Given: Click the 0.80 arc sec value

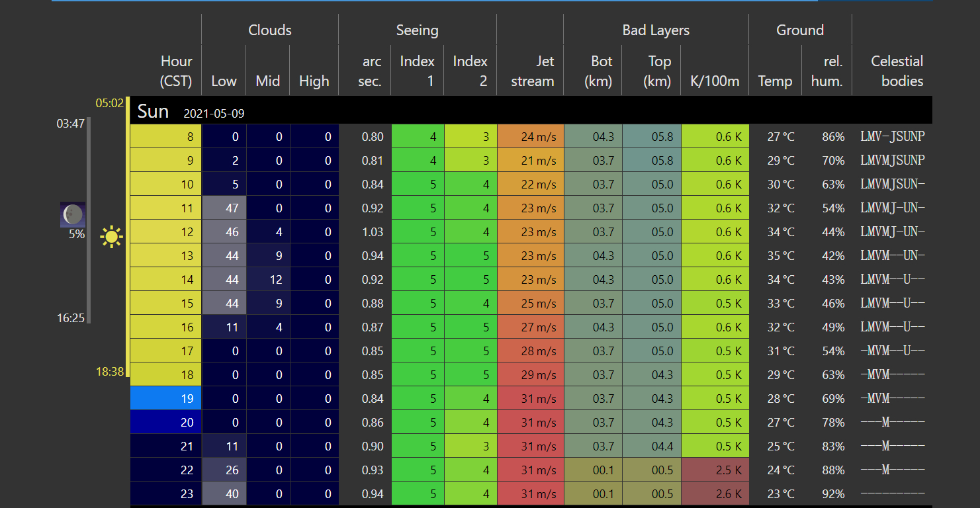Looking at the screenshot, I should (x=373, y=137).
